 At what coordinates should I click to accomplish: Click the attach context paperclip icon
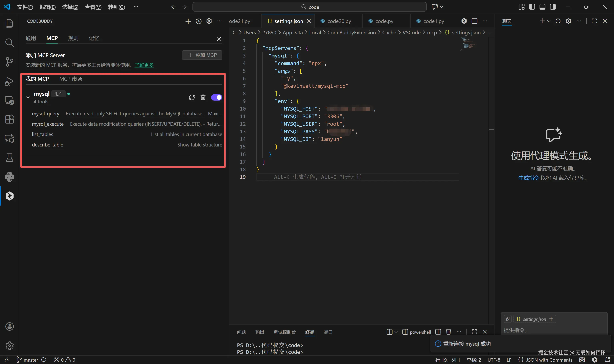(507, 319)
